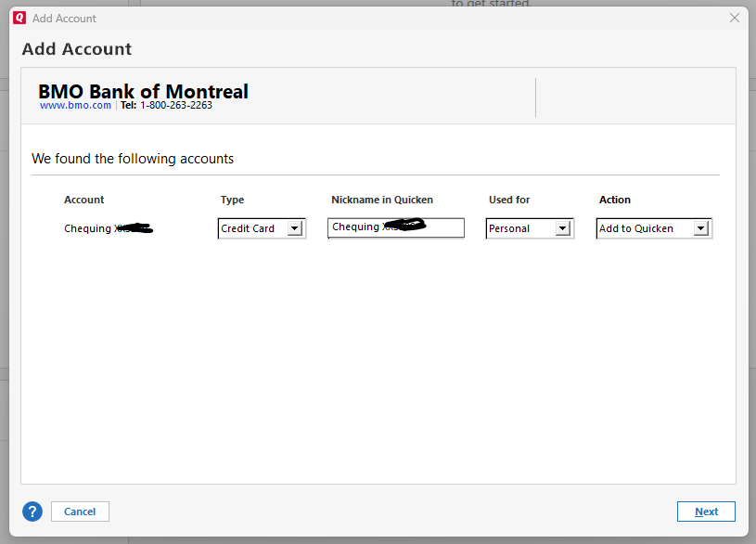This screenshot has width=756, height=544.
Task: Close the Add Account dialog
Action: pos(735,18)
